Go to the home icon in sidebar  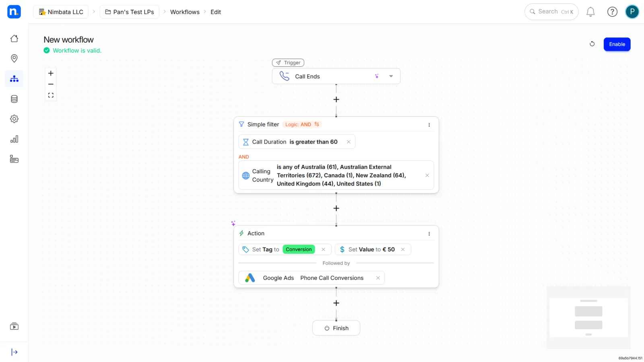click(14, 39)
